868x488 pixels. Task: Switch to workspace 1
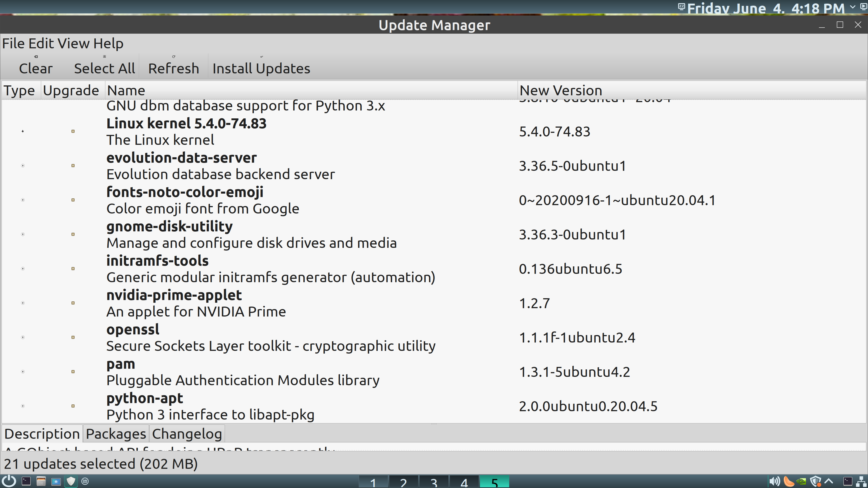(x=373, y=482)
